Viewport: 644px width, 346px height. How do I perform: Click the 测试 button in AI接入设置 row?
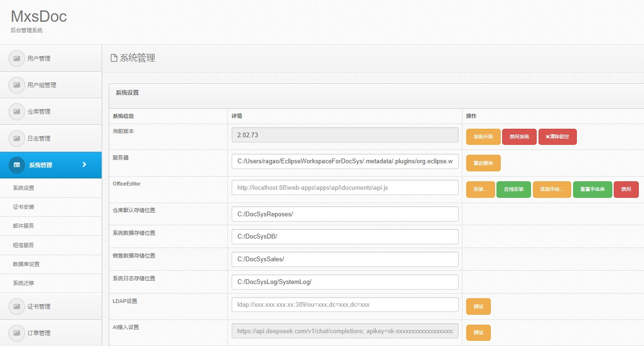click(478, 333)
